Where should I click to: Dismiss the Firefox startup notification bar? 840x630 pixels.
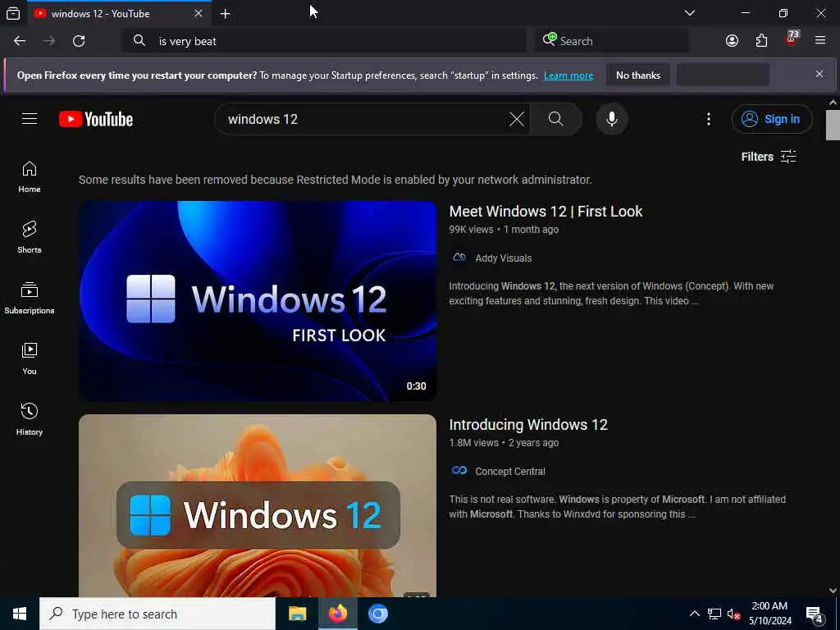click(x=819, y=74)
